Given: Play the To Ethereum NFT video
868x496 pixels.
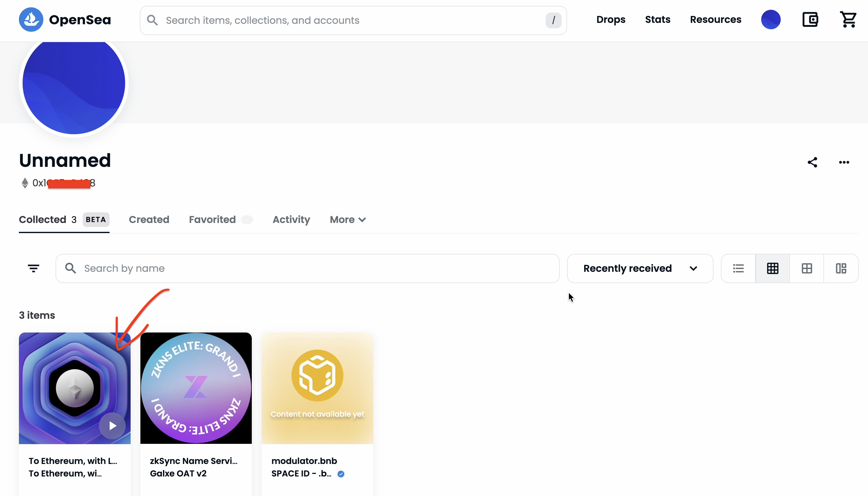Looking at the screenshot, I should pos(112,426).
